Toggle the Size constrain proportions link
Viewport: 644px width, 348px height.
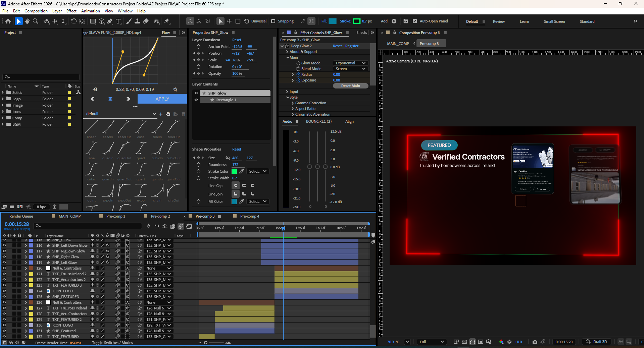[228, 158]
